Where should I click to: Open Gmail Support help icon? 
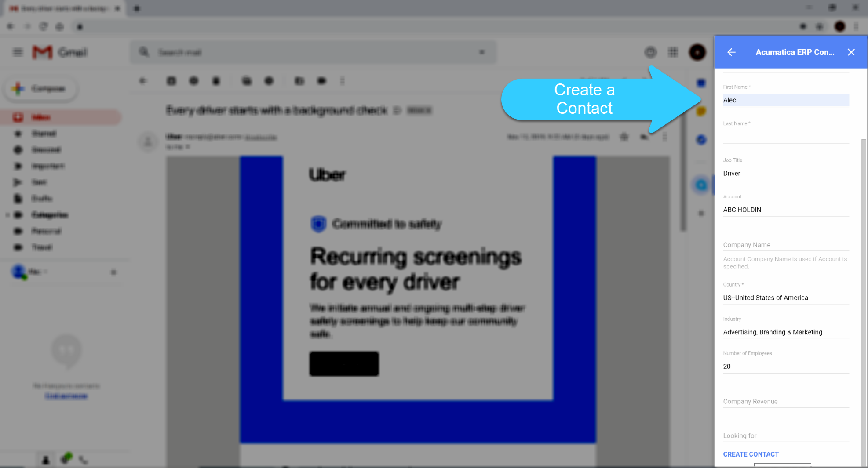coord(650,52)
